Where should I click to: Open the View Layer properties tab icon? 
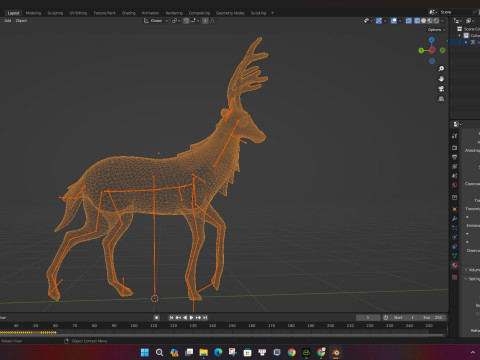pos(454,166)
